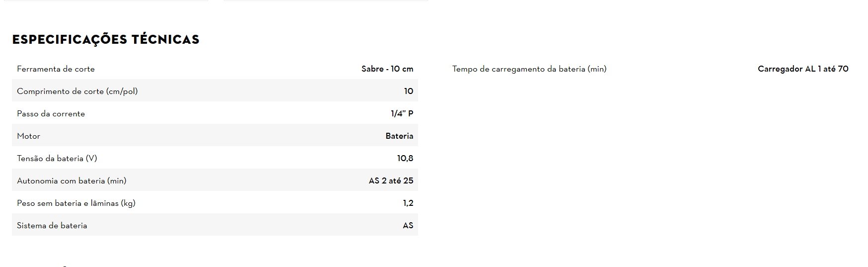Viewport: 868px width, 267px height.
Task: Click the 'Passo da corrente' label
Action: 51,114
